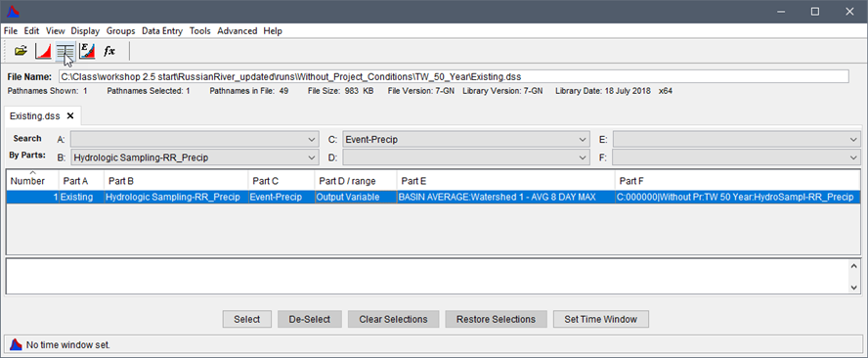Close the Existing.dss tab
The width and height of the screenshot is (868, 358).
pos(70,115)
